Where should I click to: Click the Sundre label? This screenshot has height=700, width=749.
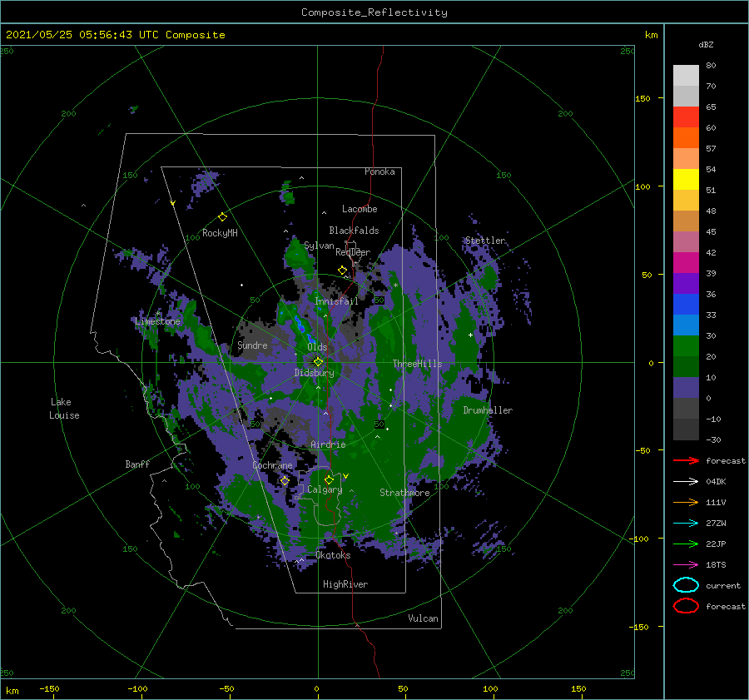tap(252, 345)
